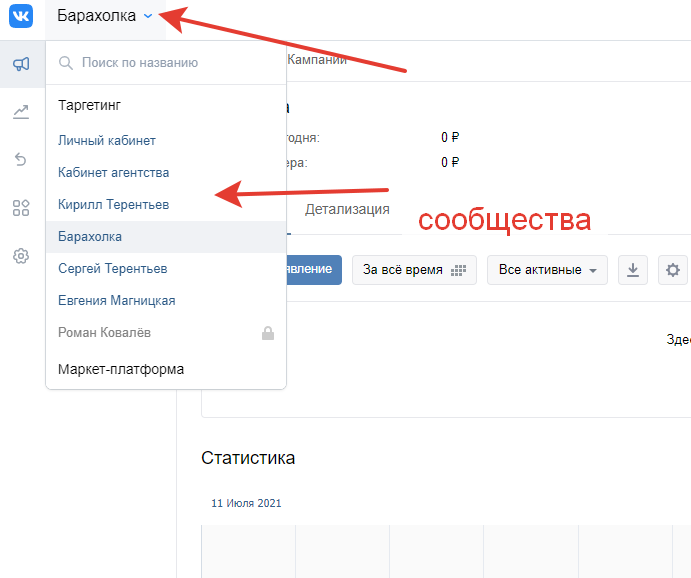This screenshot has height=578, width=691.
Task: Click yesterday's 0 ₽ spending value
Action: click(x=450, y=163)
